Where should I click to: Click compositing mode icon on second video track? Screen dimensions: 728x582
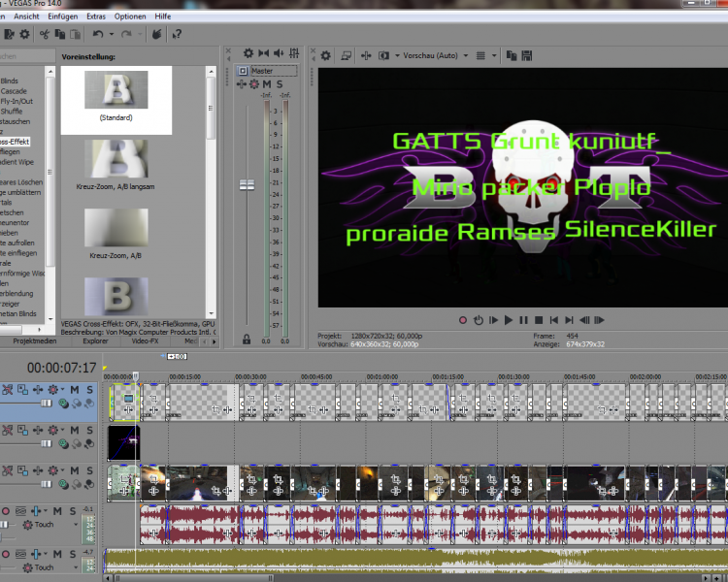click(x=64, y=444)
